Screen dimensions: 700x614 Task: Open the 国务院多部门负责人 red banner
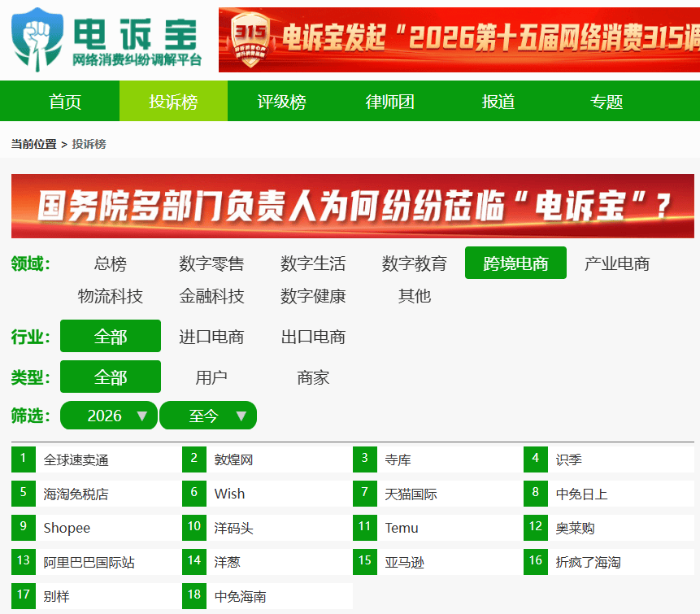tap(353, 206)
